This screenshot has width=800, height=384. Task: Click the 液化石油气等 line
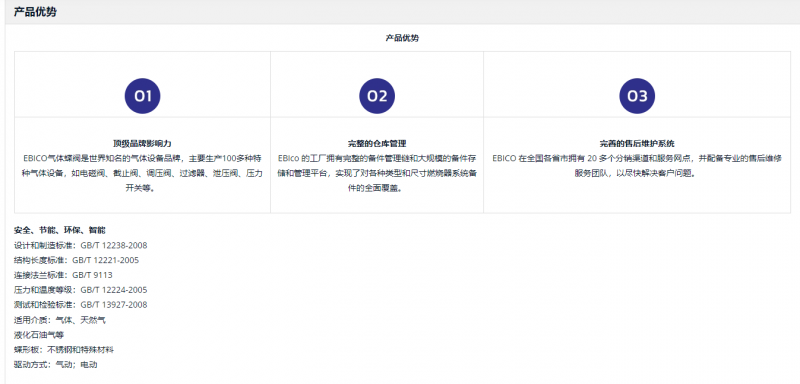(39, 335)
